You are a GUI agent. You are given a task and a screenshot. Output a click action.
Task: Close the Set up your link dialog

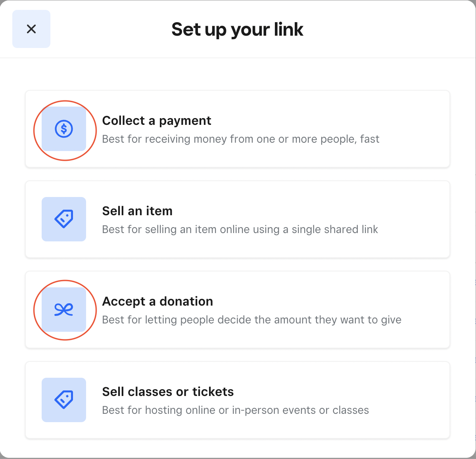click(x=31, y=29)
